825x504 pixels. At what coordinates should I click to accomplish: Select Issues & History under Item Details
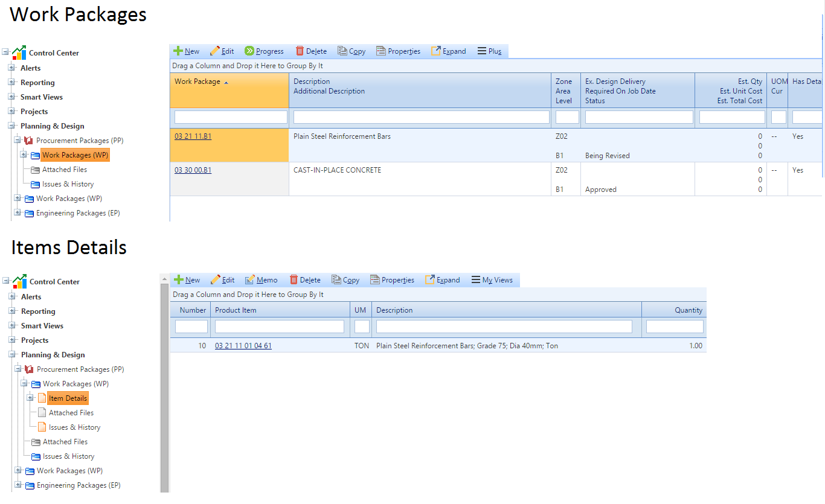click(x=74, y=427)
